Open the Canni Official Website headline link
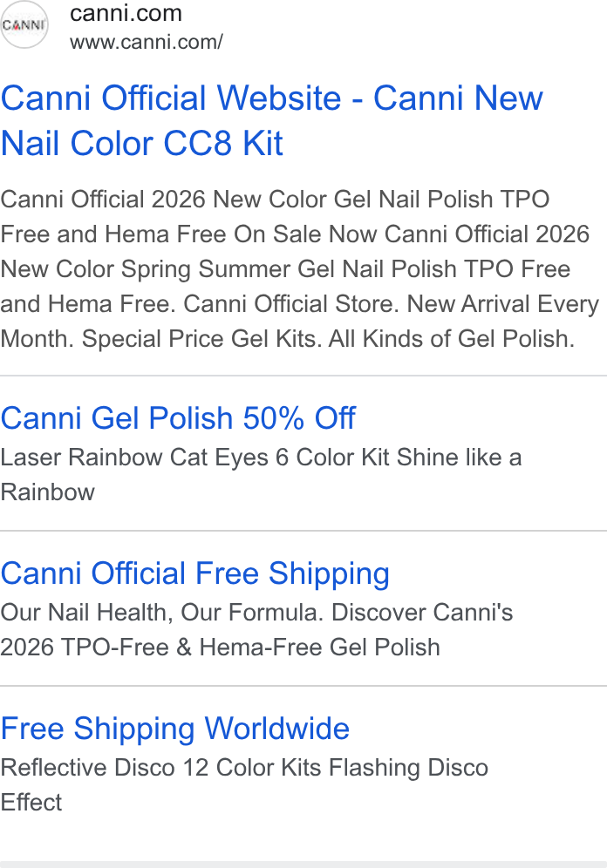The image size is (607, 868). [x=272, y=120]
